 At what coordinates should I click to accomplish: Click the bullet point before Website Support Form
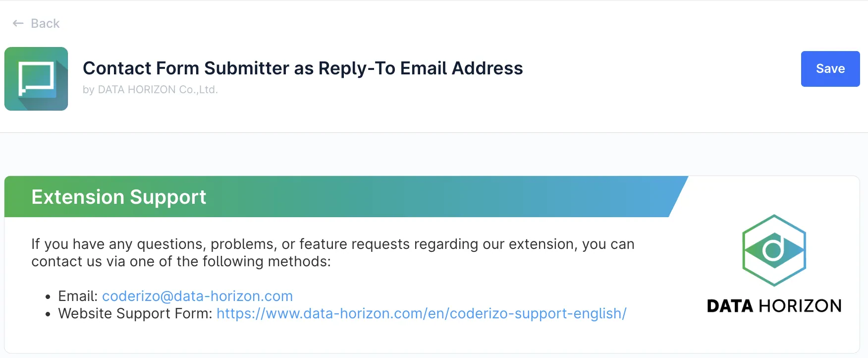48,314
